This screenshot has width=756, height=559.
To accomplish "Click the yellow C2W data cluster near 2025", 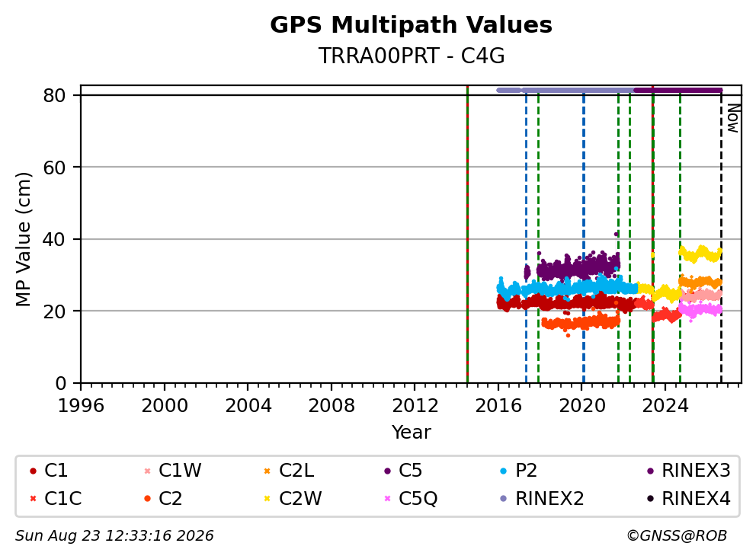I will click(x=700, y=254).
